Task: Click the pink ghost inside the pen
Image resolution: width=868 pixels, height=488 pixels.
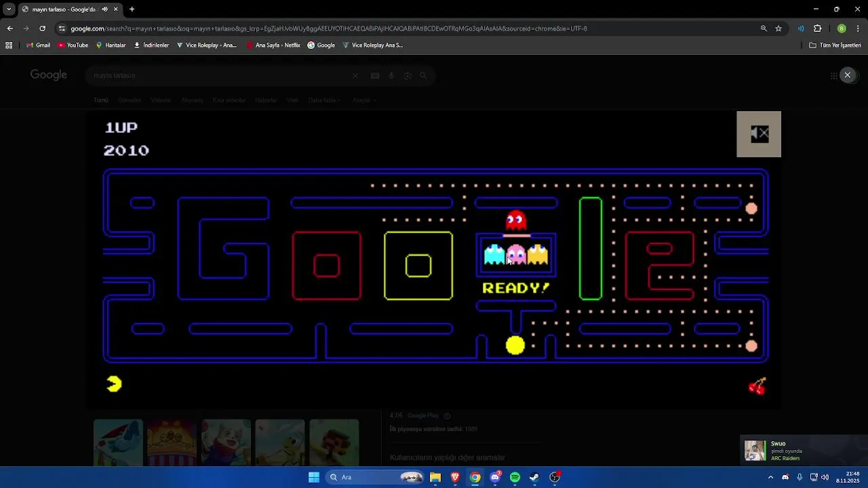Action: pos(516,254)
